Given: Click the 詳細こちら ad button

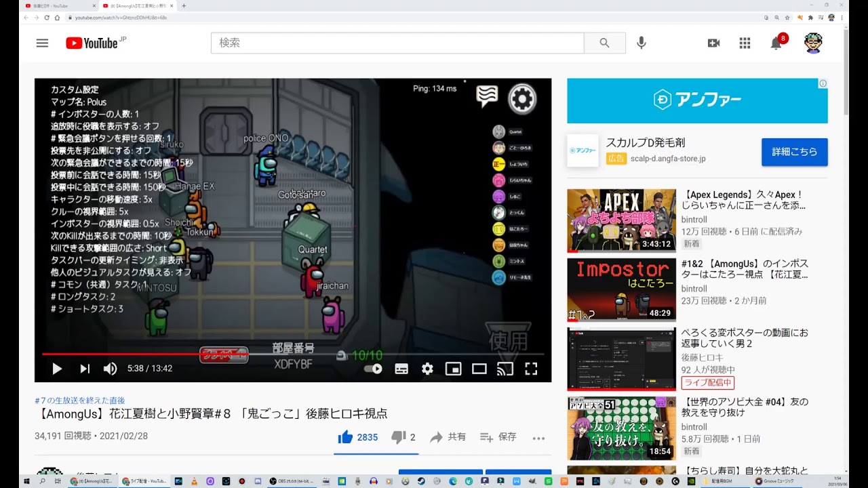Looking at the screenshot, I should point(794,152).
